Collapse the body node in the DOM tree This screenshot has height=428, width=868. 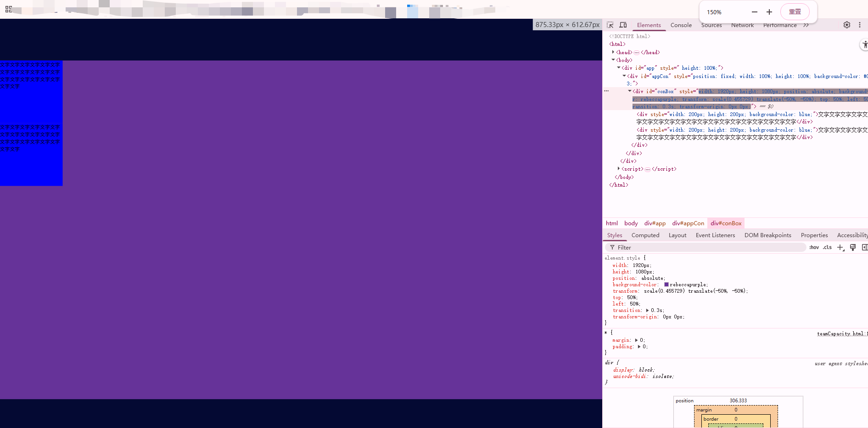click(613, 60)
